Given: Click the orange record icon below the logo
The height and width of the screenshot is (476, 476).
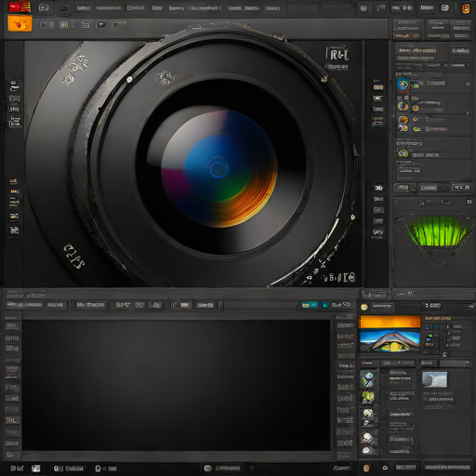Looking at the screenshot, I should [20, 24].
